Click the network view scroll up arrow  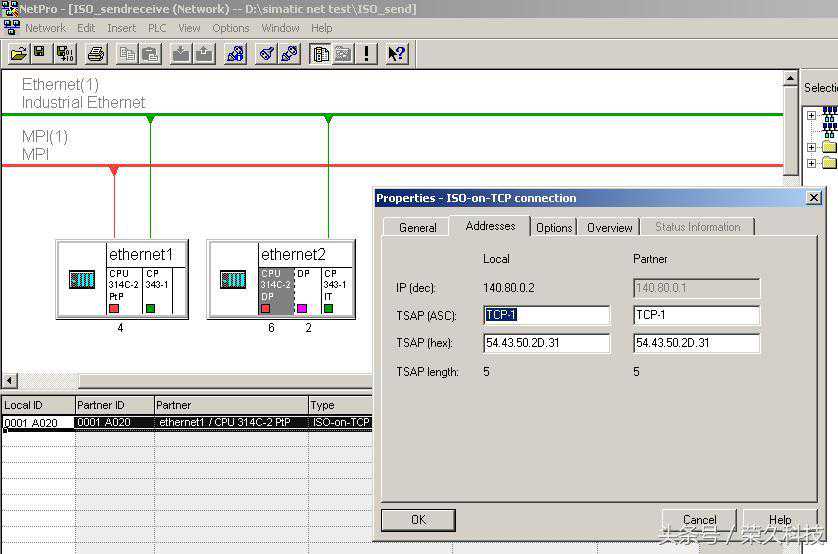pyautogui.click(x=791, y=79)
